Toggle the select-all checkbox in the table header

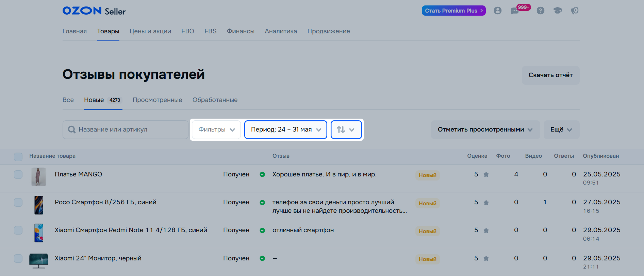coord(18,157)
